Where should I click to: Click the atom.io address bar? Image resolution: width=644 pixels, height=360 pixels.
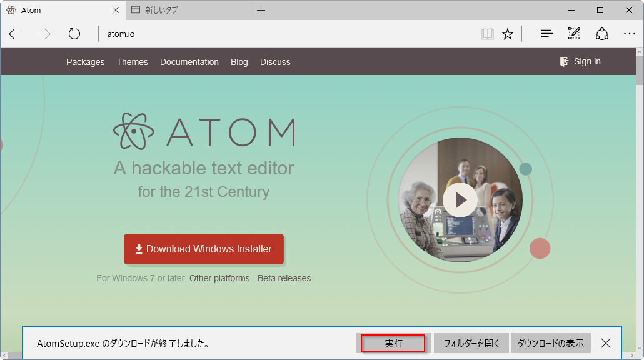tap(288, 34)
